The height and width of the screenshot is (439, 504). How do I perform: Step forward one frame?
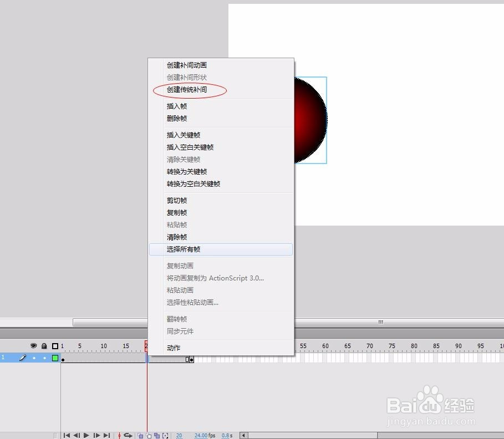[x=96, y=435]
